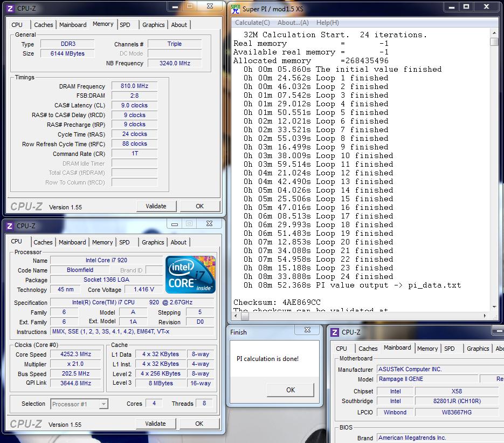504x443 pixels.
Task: Click OK in the top CPU-Z Memory window
Action: 199,206
